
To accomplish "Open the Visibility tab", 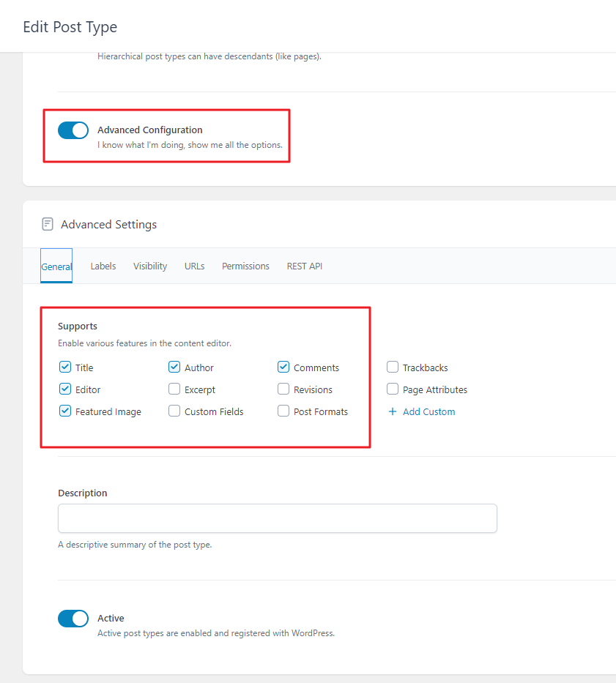I will tap(150, 266).
